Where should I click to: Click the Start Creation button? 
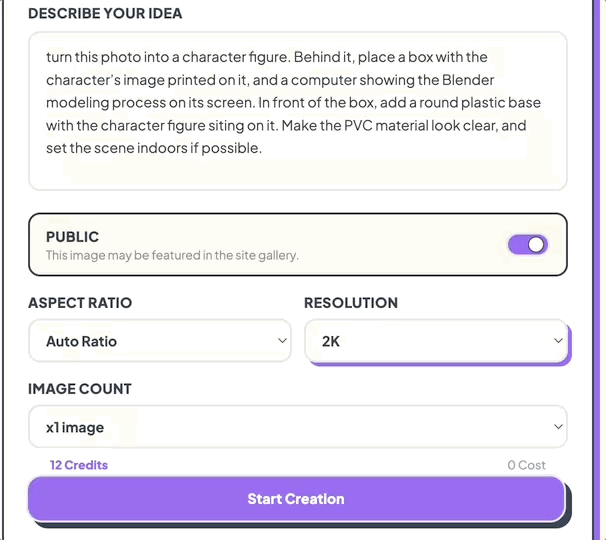pyautogui.click(x=296, y=499)
